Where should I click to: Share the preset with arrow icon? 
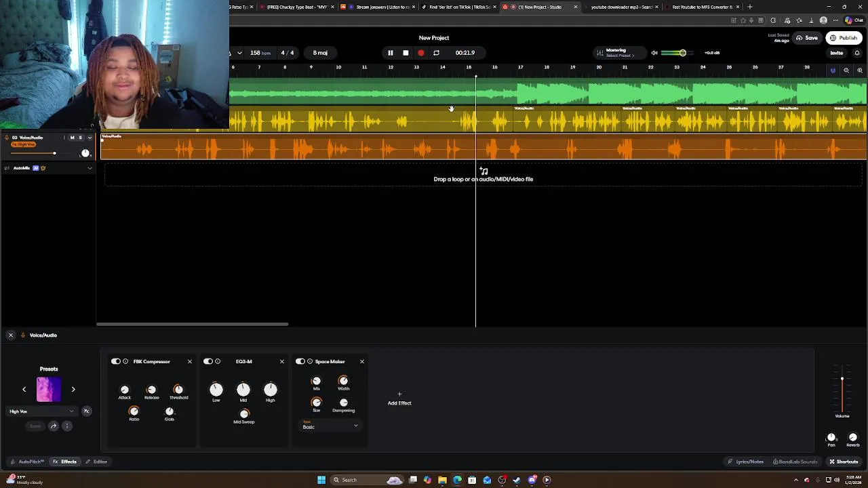(54, 426)
